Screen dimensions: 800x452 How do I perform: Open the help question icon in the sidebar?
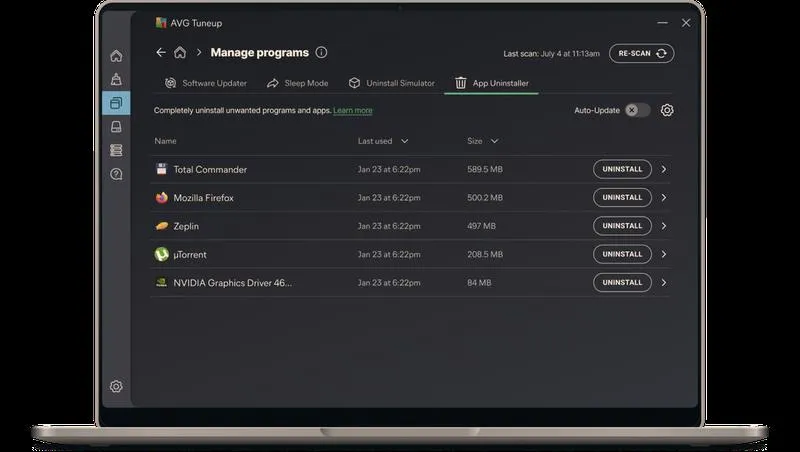(x=116, y=174)
